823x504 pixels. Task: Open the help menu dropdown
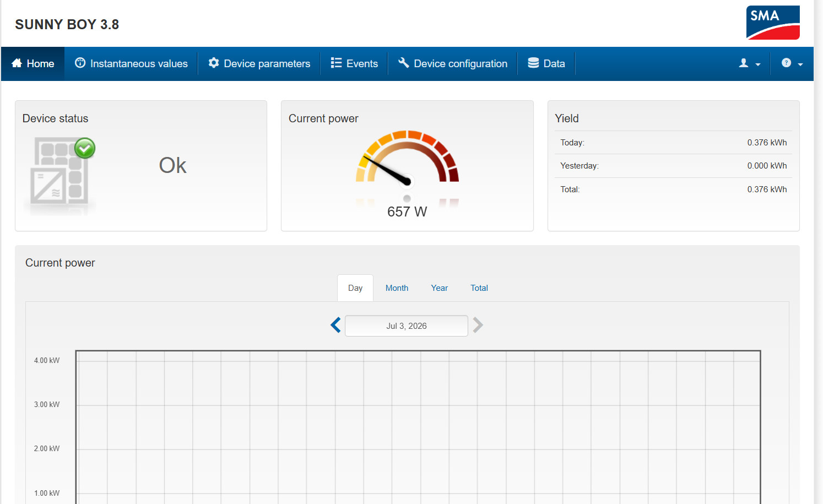[x=792, y=63]
